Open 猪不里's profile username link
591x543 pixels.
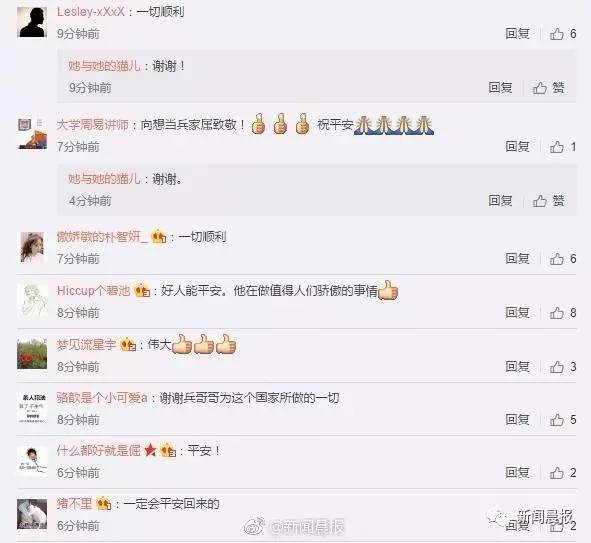point(74,504)
